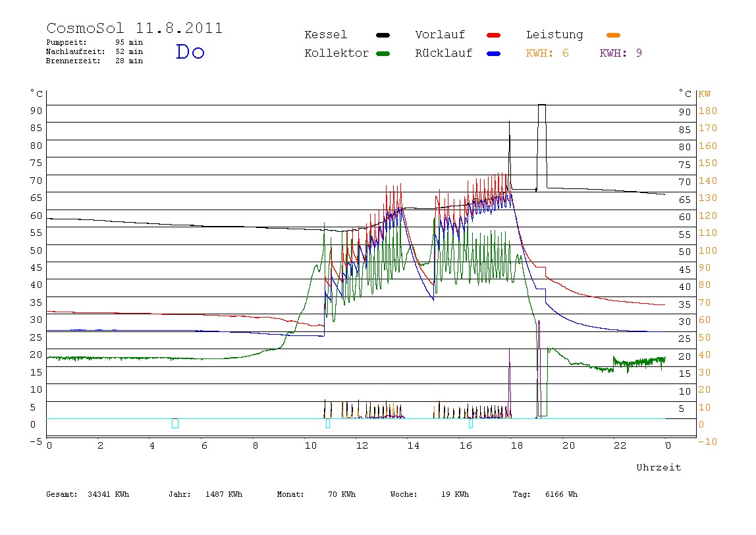
Task: Click the orange 'KWH: 6' readout
Action: click(547, 53)
